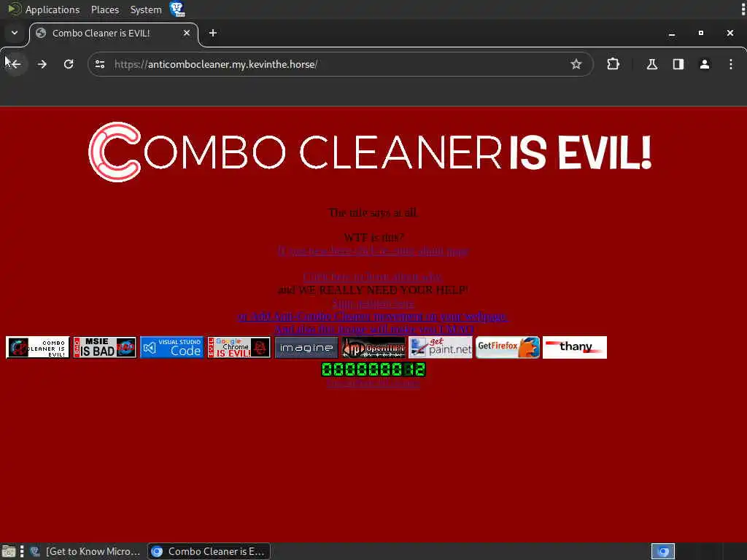The width and height of the screenshot is (747, 560).
Task: Click the MSIE IS BAD badge
Action: coord(105,347)
